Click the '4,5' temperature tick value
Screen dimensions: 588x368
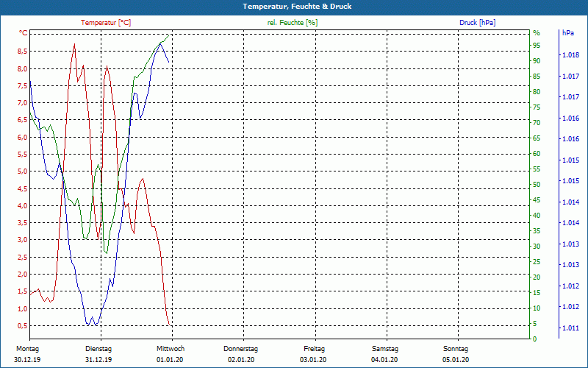coord(23,189)
